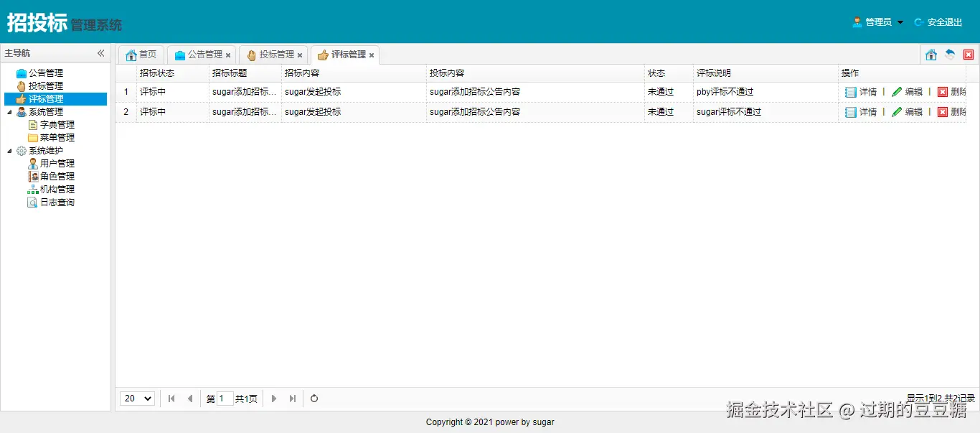The height and width of the screenshot is (433, 980).
Task: Open the page size dropdown showing 20
Action: [x=138, y=399]
